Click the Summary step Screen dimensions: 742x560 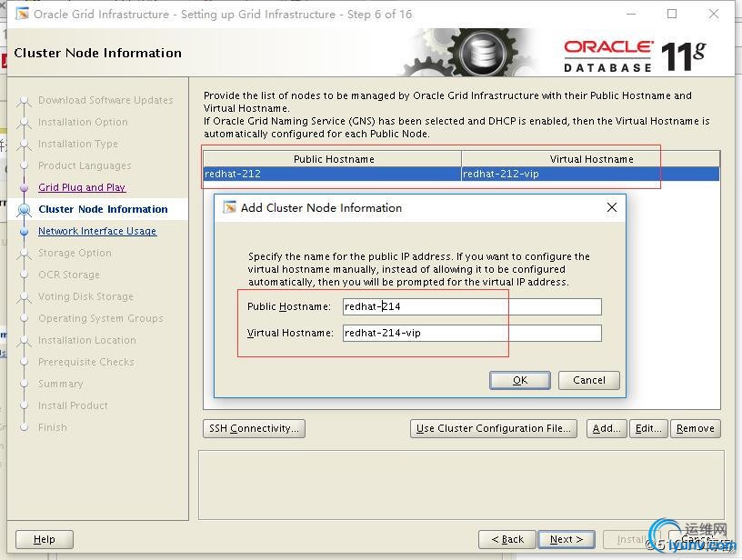click(61, 383)
